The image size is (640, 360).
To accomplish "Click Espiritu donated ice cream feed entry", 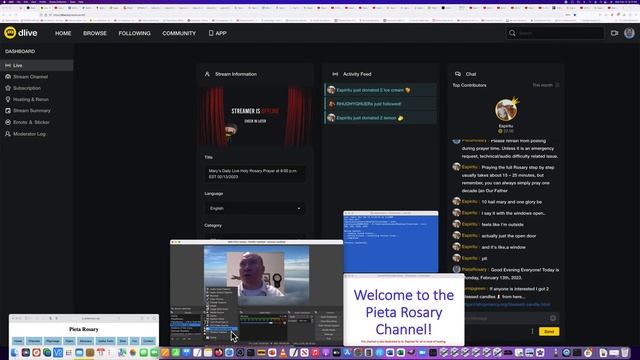I will coord(380,90).
